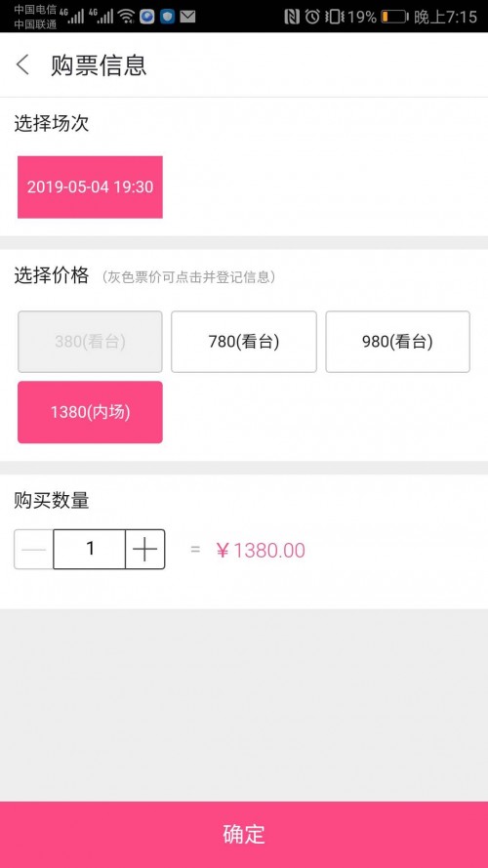This screenshot has height=868, width=488.
Task: Decrease ticket quantity with minus icon
Action: point(34,549)
